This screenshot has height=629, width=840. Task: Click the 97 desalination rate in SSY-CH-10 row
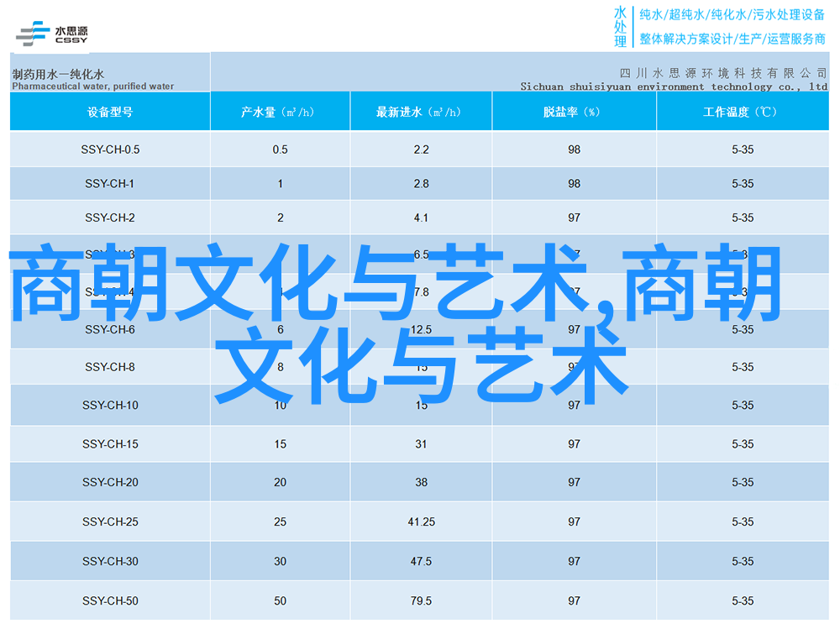(575, 406)
